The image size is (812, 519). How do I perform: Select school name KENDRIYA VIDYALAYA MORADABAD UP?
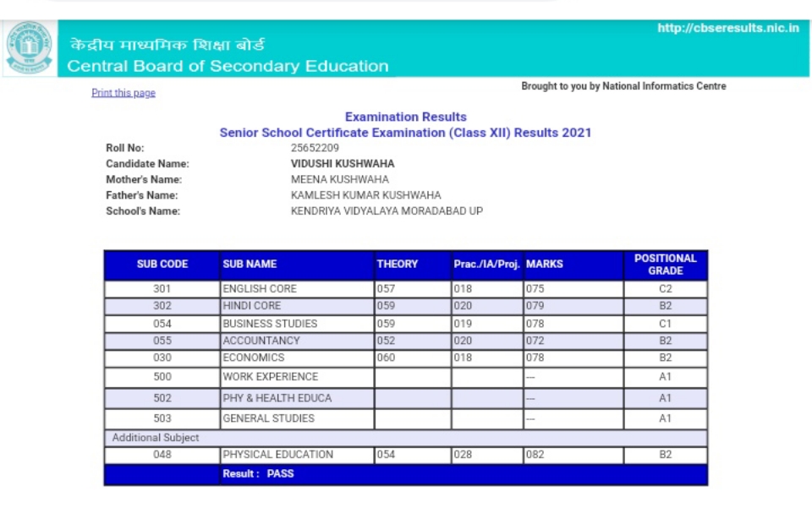coord(387,211)
